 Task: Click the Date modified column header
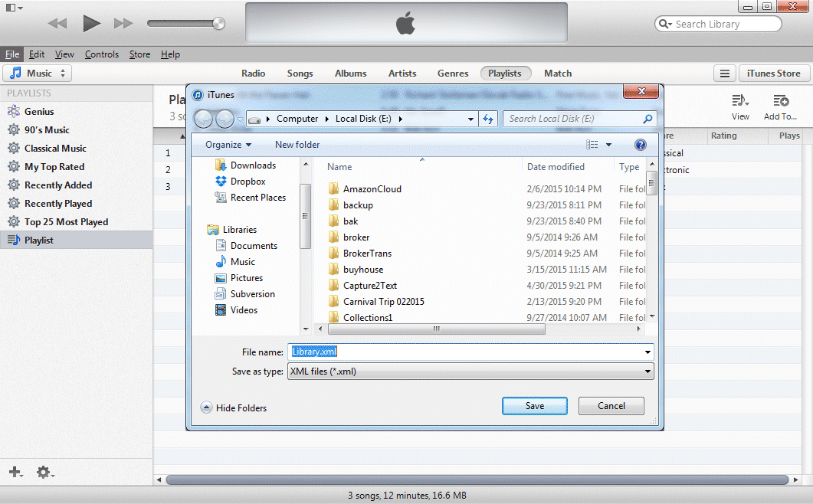click(556, 166)
